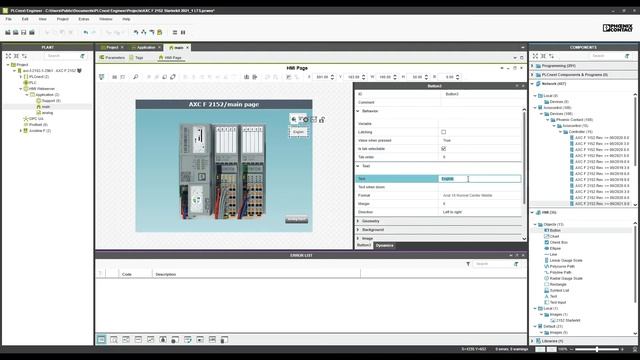Viewport: 640px width, 360px height.
Task: Expand the Background section
Action: pos(358,230)
